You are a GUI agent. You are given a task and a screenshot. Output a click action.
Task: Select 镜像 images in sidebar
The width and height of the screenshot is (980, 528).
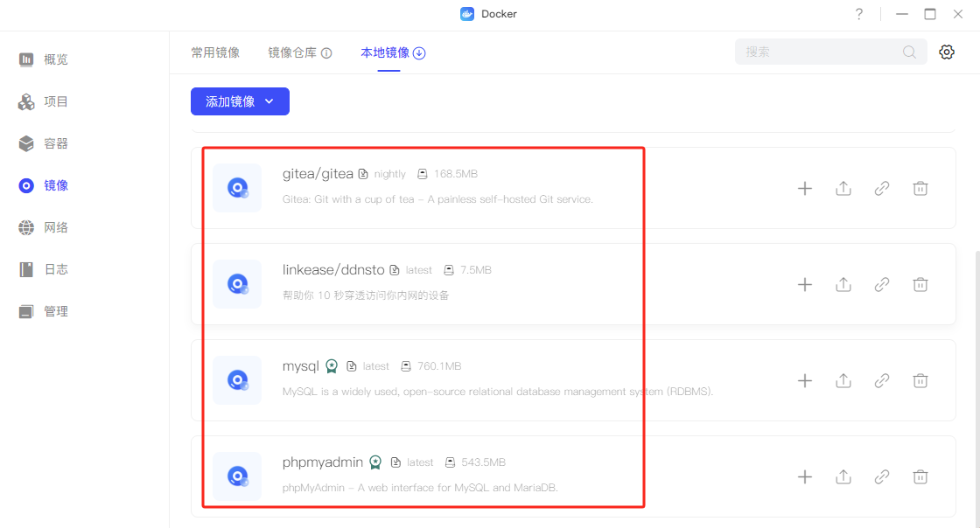point(43,185)
